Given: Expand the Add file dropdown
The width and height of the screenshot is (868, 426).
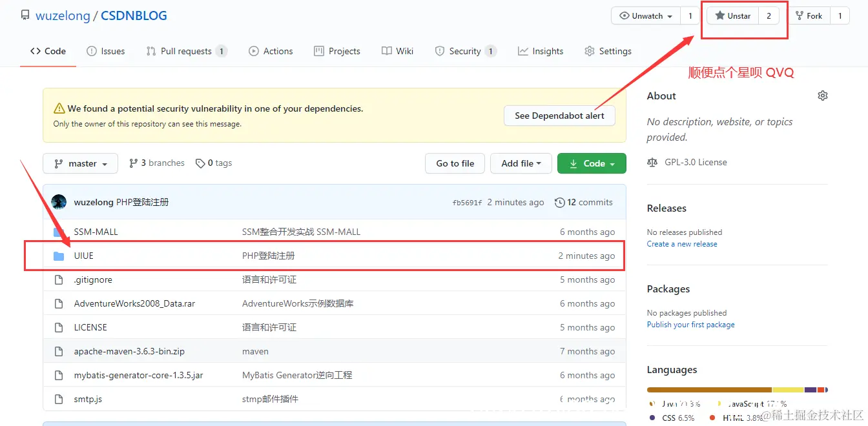Looking at the screenshot, I should point(521,163).
